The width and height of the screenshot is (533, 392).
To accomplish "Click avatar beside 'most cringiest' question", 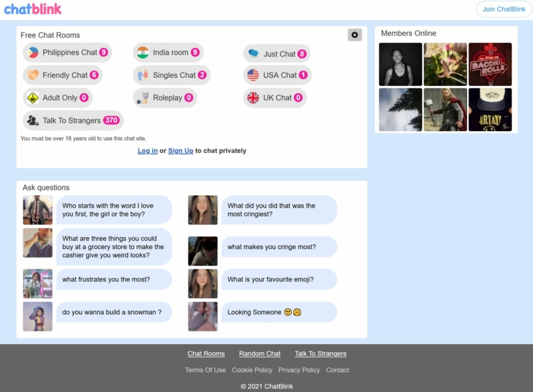I will (203, 210).
